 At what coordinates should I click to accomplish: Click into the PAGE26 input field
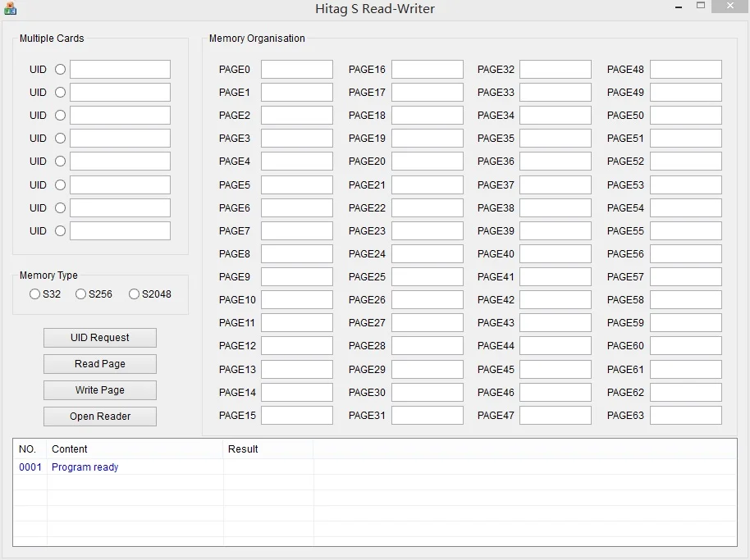tap(428, 299)
